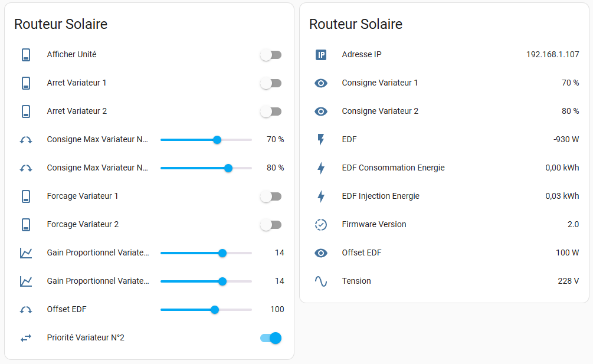Click the lightning bolt icon next to EDF
Viewport: 593px width, 364px height.
pyautogui.click(x=320, y=140)
